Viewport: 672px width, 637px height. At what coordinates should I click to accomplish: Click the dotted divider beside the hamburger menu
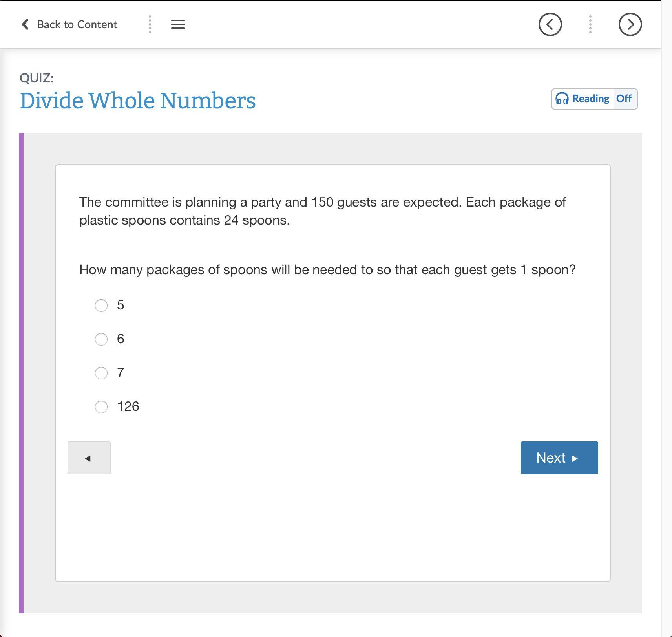pyautogui.click(x=150, y=24)
